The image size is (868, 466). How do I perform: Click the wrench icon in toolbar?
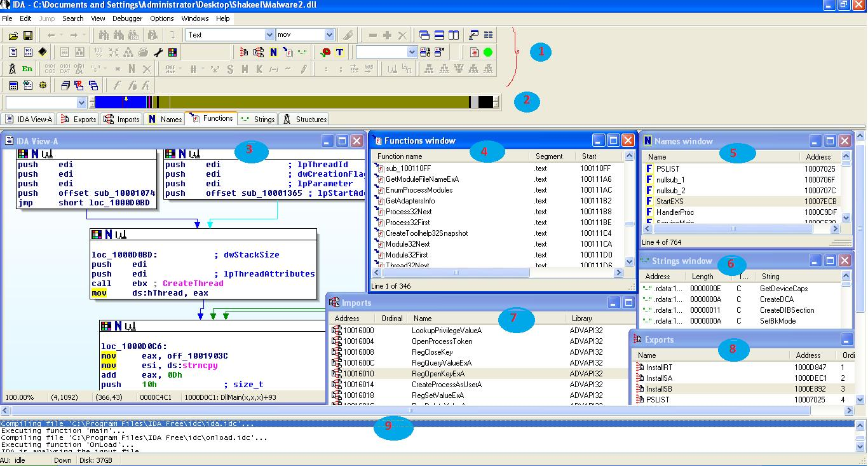[159, 52]
